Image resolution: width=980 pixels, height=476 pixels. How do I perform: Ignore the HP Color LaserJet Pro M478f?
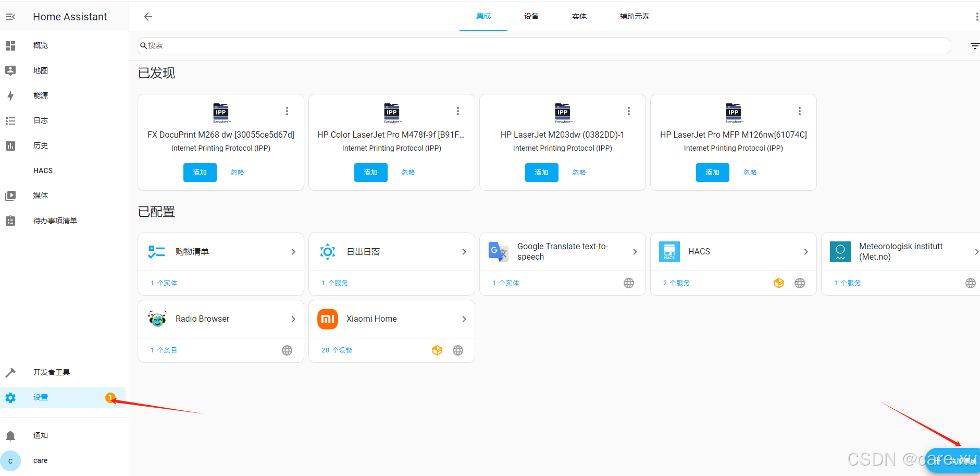click(408, 173)
